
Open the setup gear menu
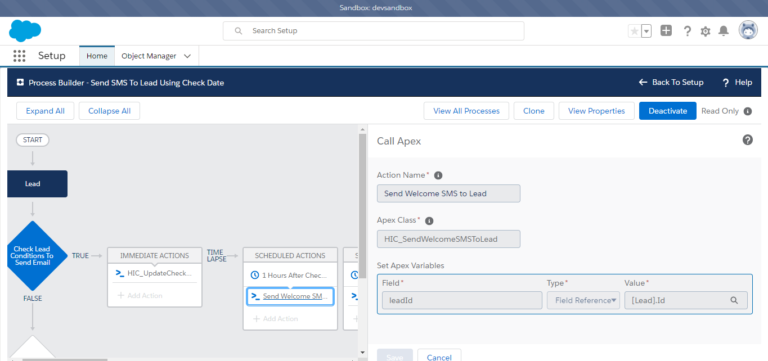coord(705,31)
